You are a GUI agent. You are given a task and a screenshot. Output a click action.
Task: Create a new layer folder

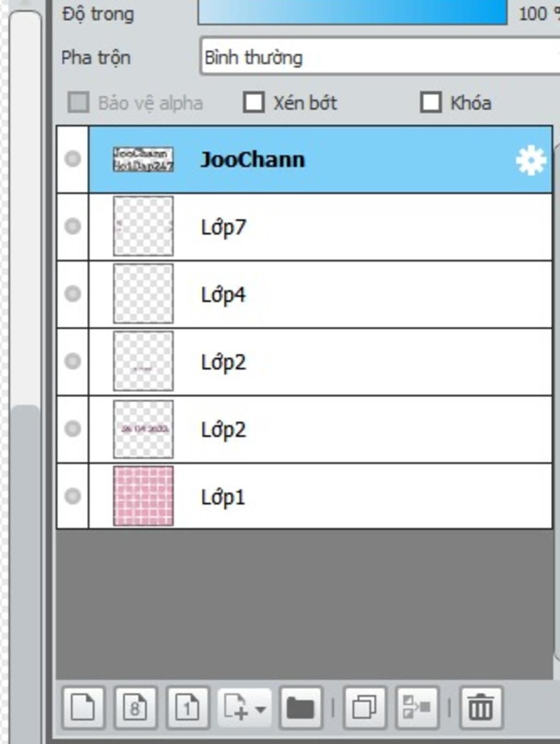[300, 708]
